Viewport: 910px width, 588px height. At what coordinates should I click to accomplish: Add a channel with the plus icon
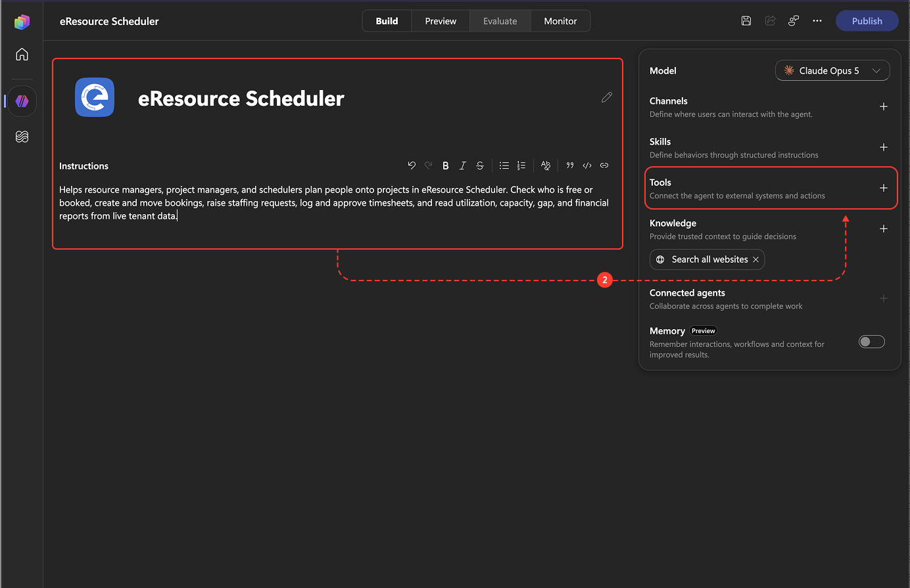884,106
